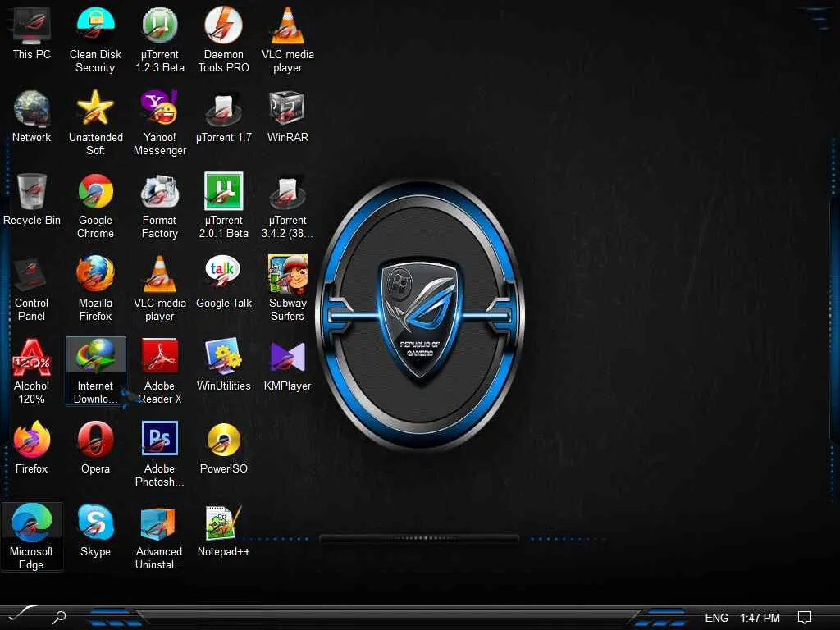Open the 1:47 PM clock
Viewport: 840px width, 630px height.
[760, 618]
